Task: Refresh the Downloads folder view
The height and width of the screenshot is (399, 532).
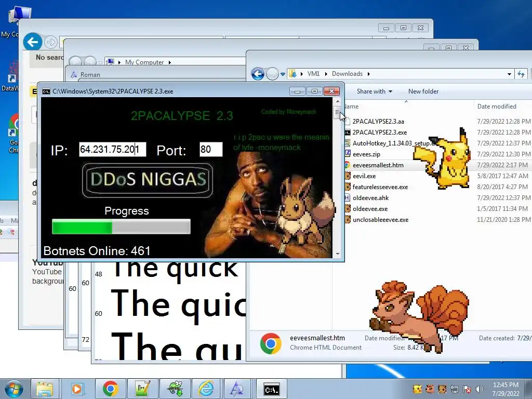Action: click(x=521, y=74)
